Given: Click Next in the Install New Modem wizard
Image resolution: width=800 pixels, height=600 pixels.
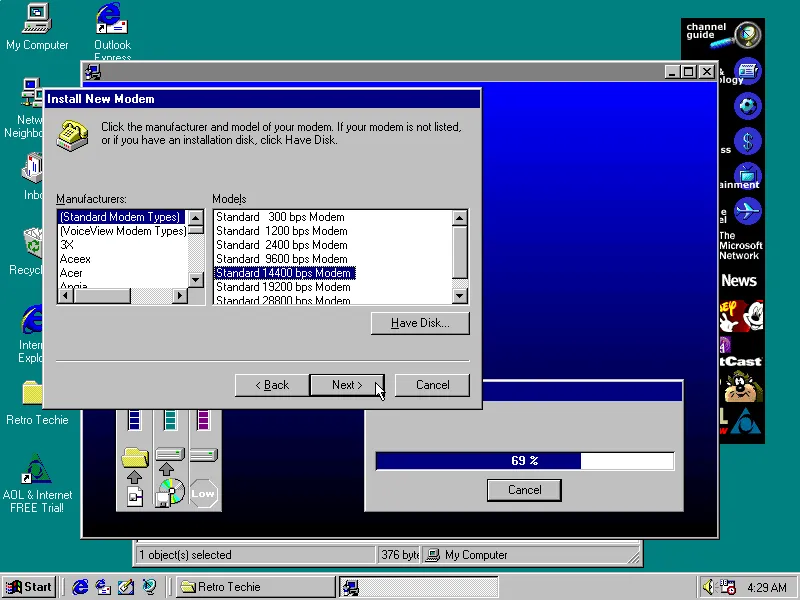Looking at the screenshot, I should click(347, 385).
